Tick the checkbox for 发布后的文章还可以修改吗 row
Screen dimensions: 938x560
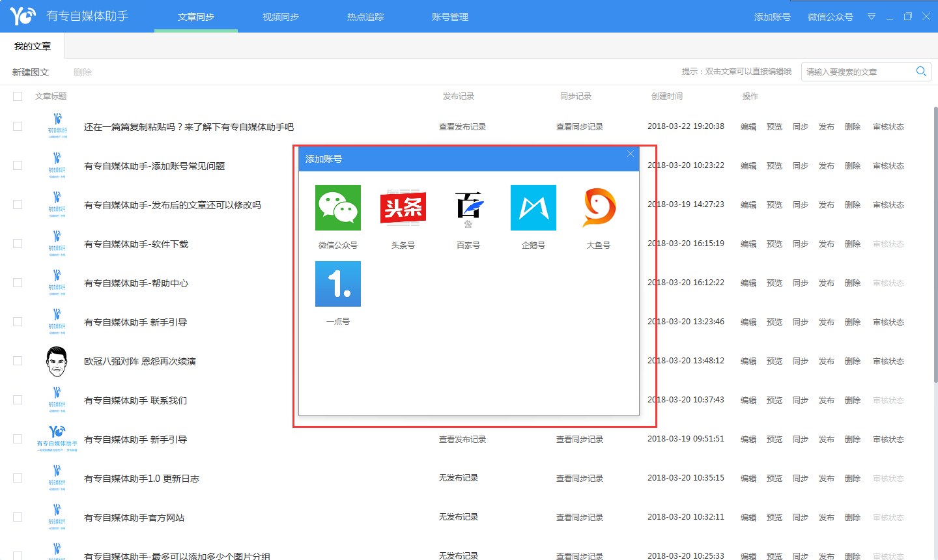point(18,204)
